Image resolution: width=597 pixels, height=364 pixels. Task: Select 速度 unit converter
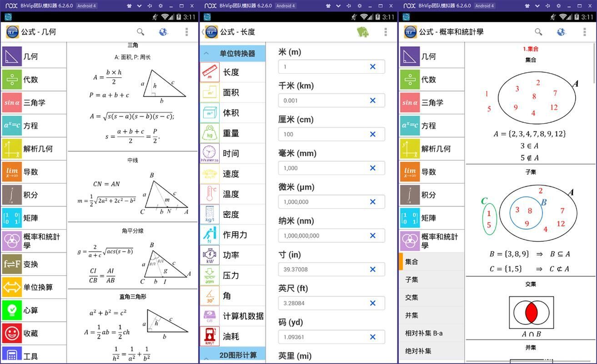(x=232, y=174)
